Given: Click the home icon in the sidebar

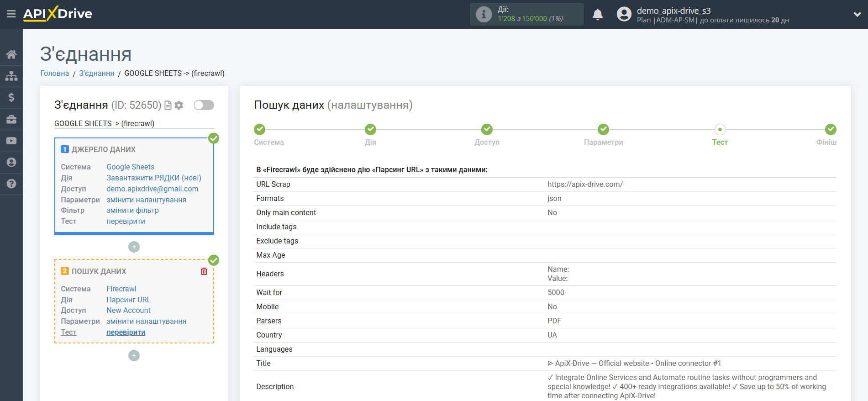Looking at the screenshot, I should click(x=11, y=55).
